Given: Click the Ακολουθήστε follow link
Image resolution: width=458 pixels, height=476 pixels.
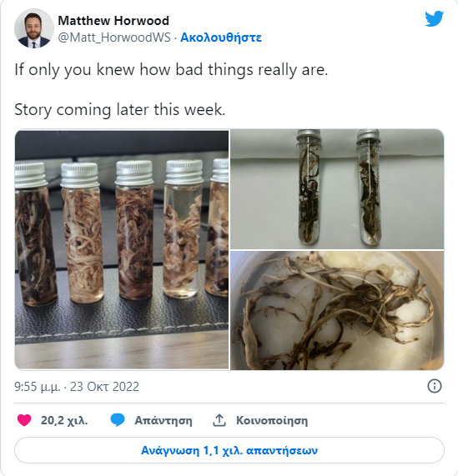Looking at the screenshot, I should pyautogui.click(x=221, y=38).
